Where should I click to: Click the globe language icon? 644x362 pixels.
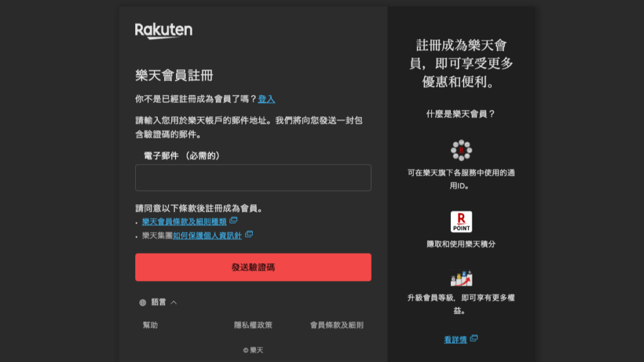(x=143, y=302)
